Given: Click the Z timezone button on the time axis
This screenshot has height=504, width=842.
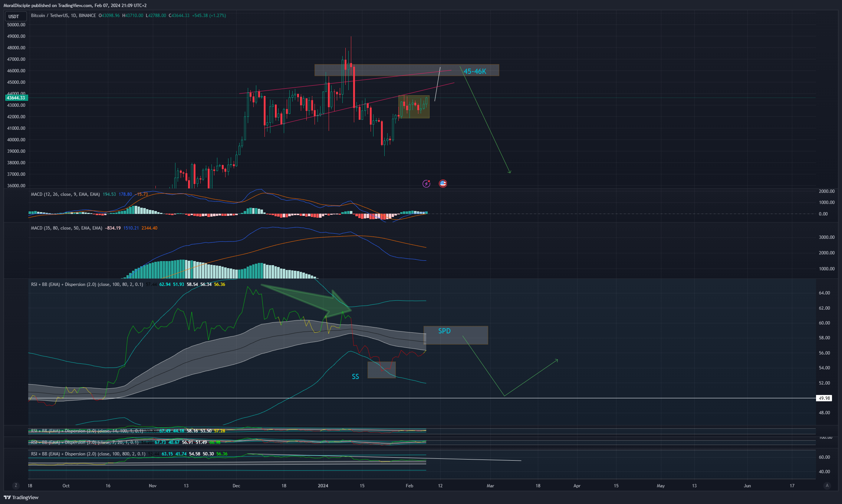Looking at the screenshot, I should (x=16, y=485).
